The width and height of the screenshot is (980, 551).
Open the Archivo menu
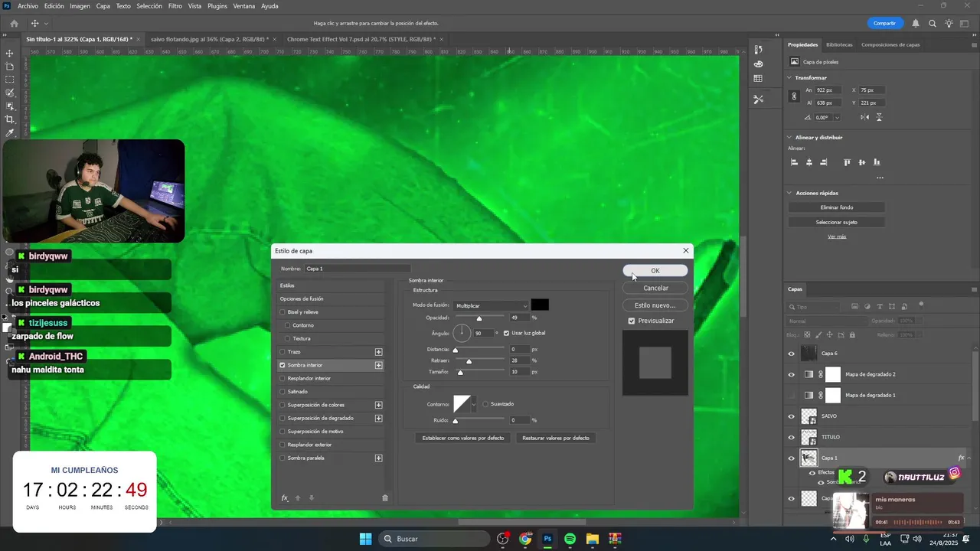[x=28, y=6]
